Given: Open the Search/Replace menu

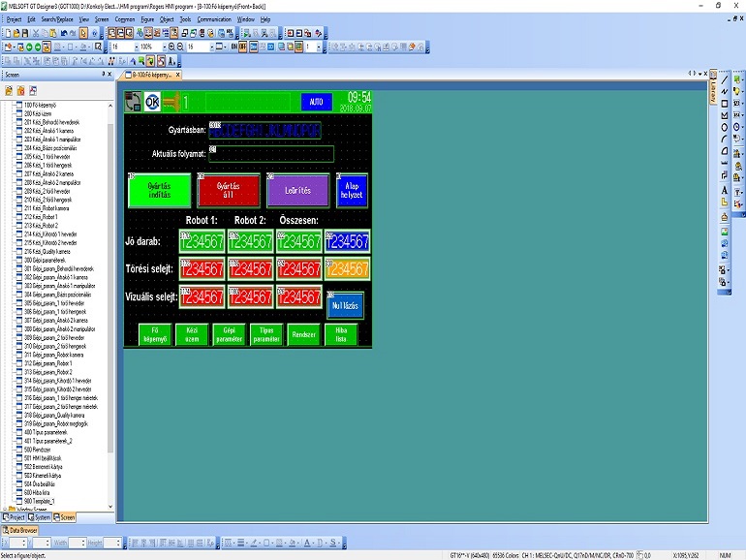Looking at the screenshot, I should tap(57, 19).
